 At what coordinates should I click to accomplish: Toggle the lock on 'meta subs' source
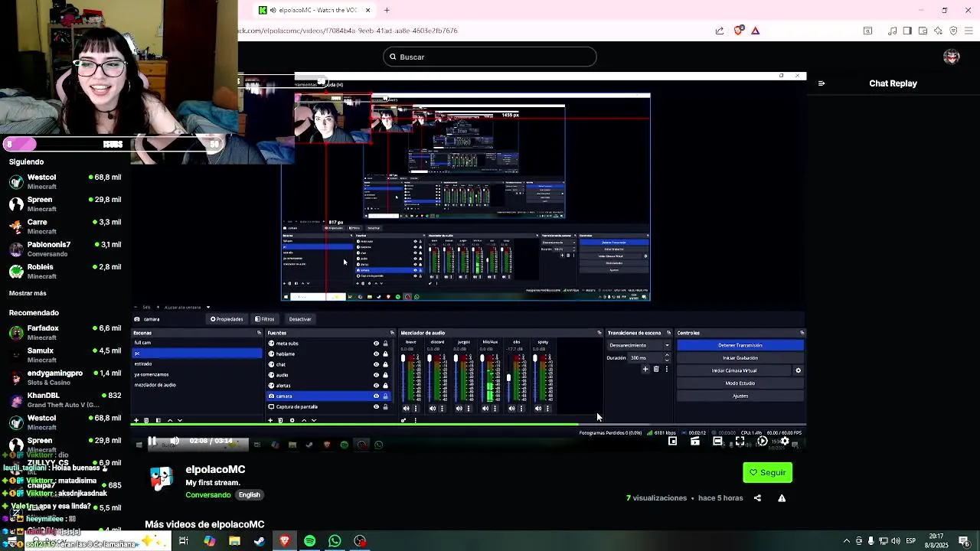tap(385, 344)
